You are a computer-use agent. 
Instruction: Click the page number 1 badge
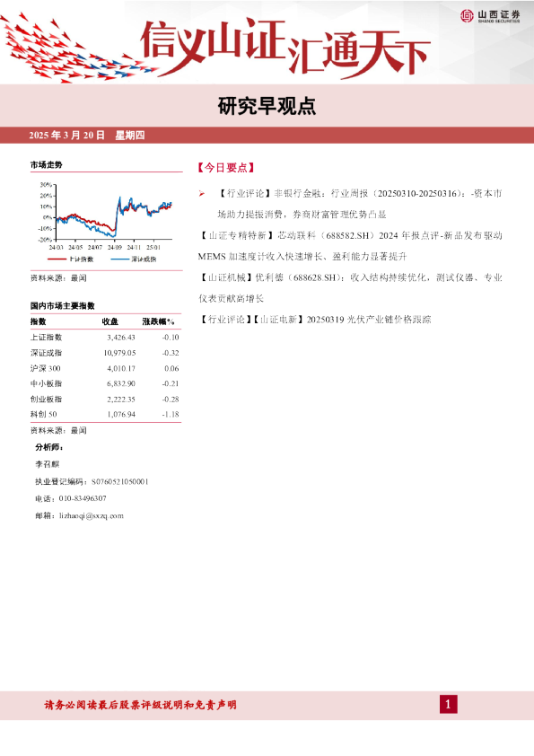(x=448, y=705)
